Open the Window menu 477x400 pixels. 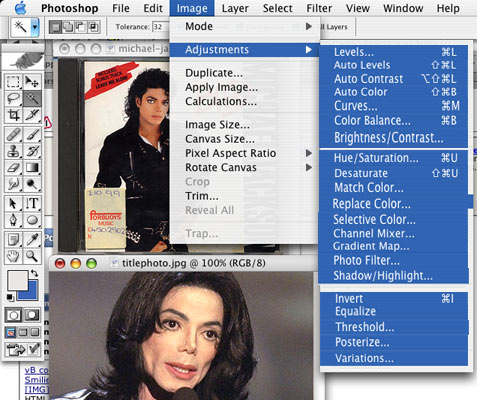coord(403,8)
